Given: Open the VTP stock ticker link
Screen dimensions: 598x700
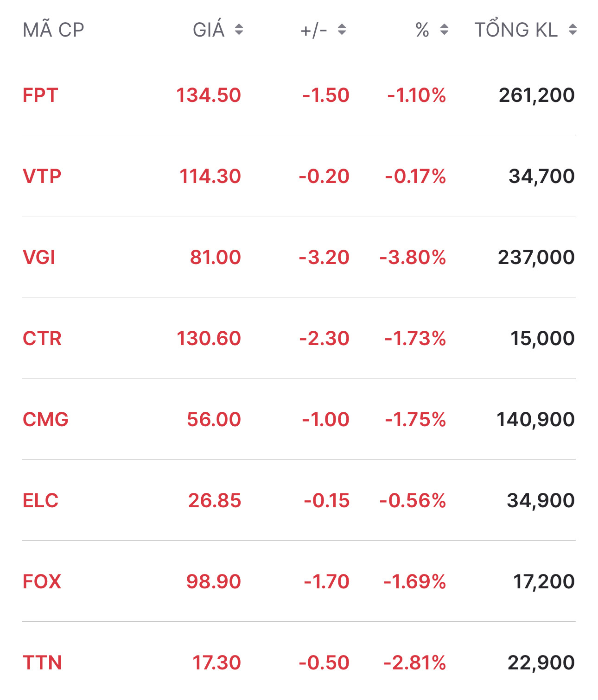Looking at the screenshot, I should point(42,177).
